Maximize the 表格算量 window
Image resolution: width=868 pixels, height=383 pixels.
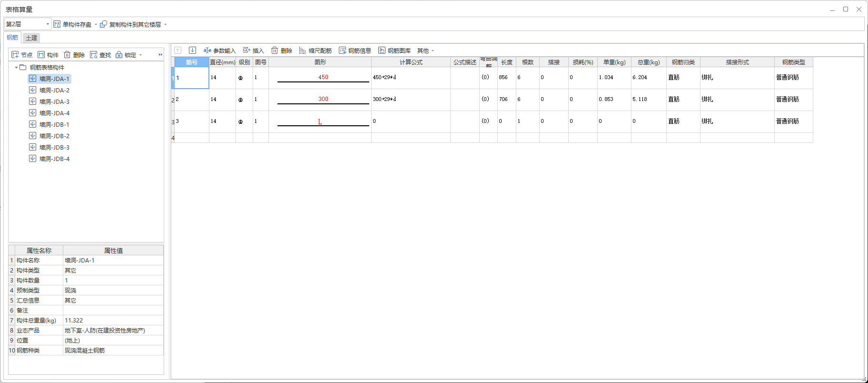[x=846, y=9]
